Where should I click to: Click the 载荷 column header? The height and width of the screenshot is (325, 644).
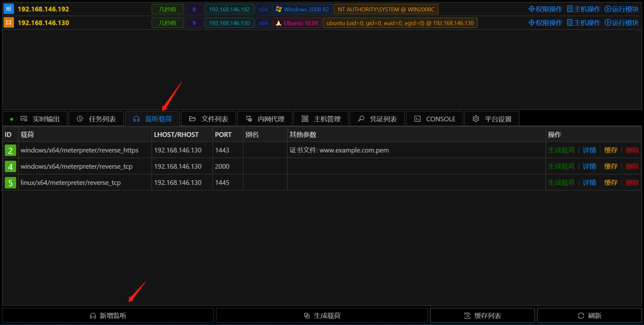tap(85, 134)
